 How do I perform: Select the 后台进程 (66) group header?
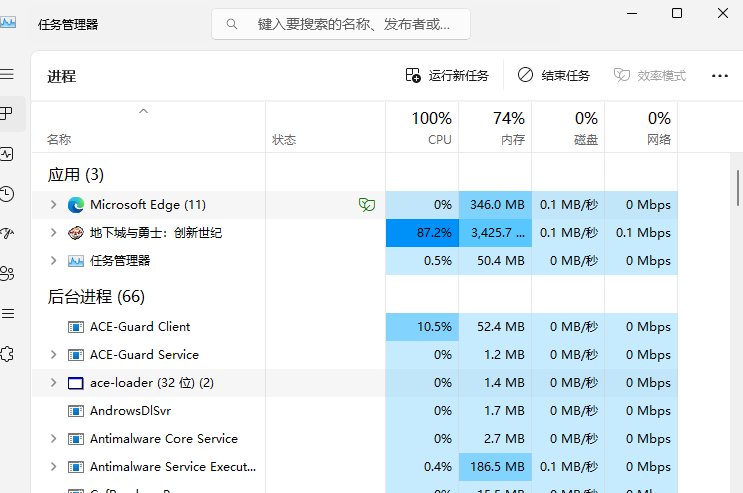pyautogui.click(x=96, y=297)
